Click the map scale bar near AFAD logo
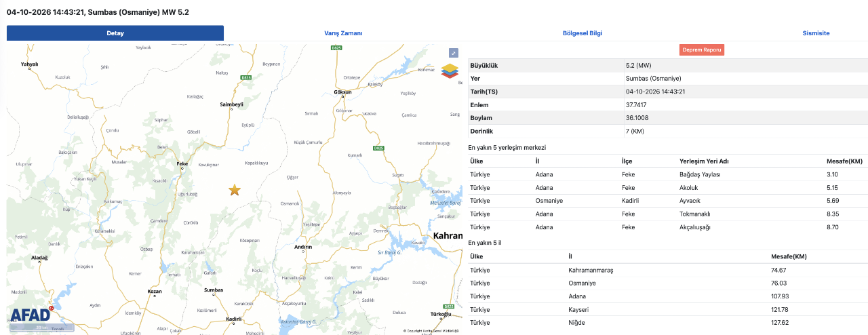Viewport: 868px width, 335px height. click(42, 328)
